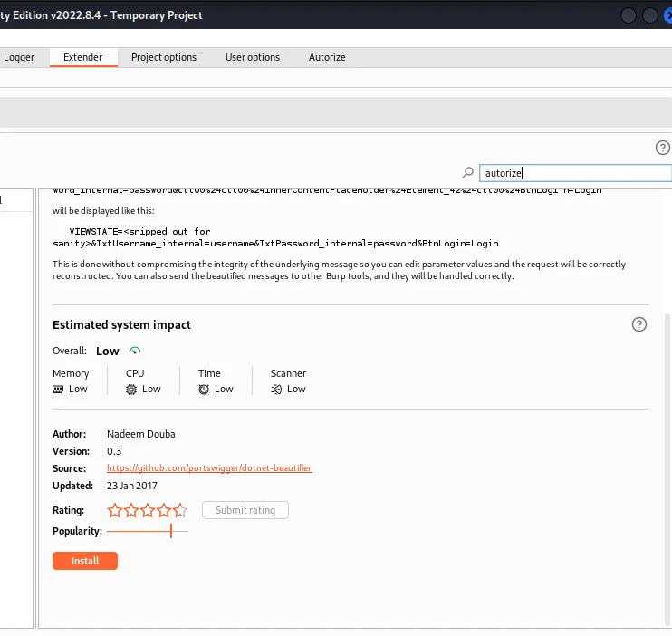Click the Submit rating button
Screen dimensions: 672x636
245,510
